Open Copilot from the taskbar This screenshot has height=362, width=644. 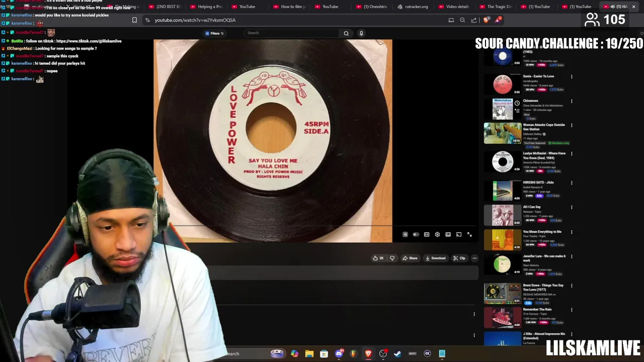294,354
